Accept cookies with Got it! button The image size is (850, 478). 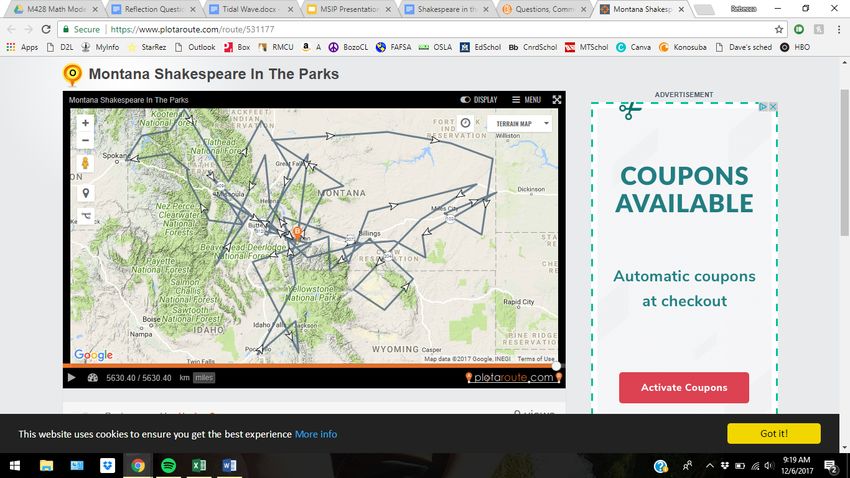(774, 434)
